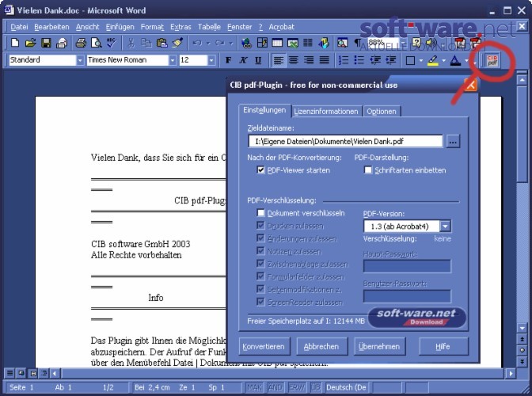Image resolution: width=532 pixels, height=396 pixels.
Task: Open the Standard style dropdown
Action: pyautogui.click(x=80, y=60)
